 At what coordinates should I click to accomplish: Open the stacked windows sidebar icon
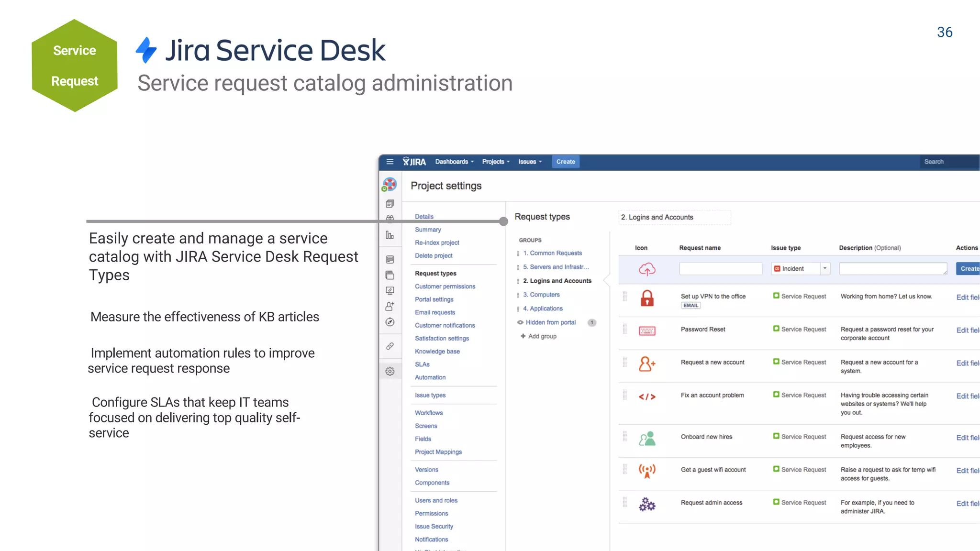390,275
